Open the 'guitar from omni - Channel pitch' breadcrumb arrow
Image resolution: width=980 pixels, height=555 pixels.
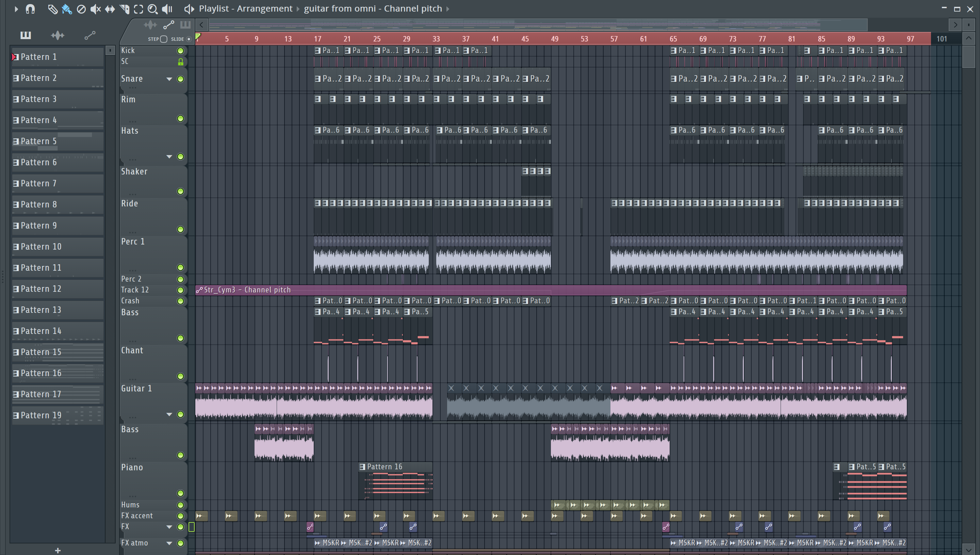click(x=448, y=9)
